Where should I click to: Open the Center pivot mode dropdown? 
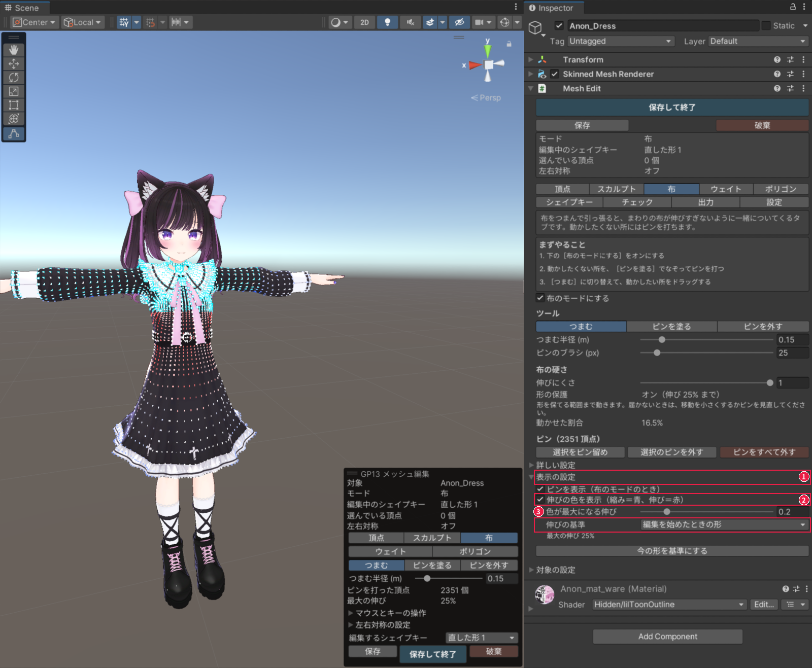point(34,22)
